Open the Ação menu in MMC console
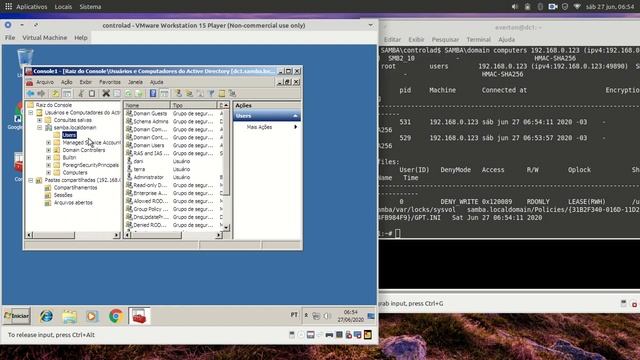This screenshot has height=360, width=640. pos(67,82)
